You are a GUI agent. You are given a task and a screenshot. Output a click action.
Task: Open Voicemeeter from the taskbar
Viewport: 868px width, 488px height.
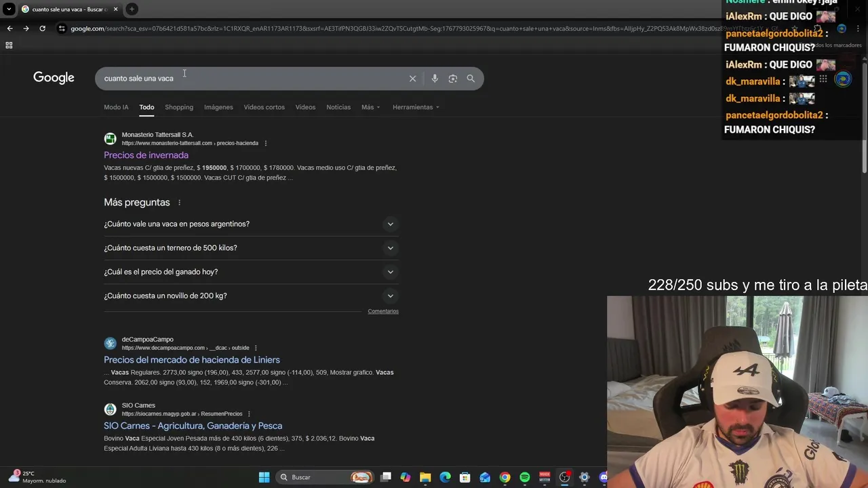[x=545, y=477]
